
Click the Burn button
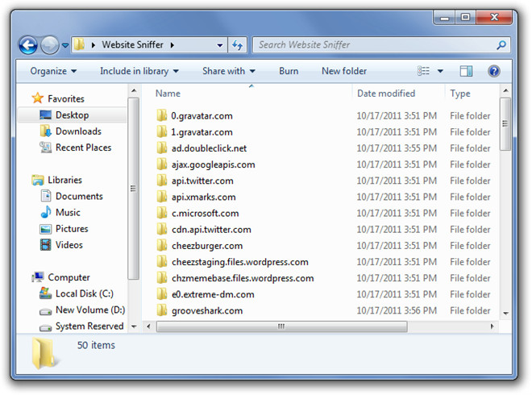click(289, 71)
